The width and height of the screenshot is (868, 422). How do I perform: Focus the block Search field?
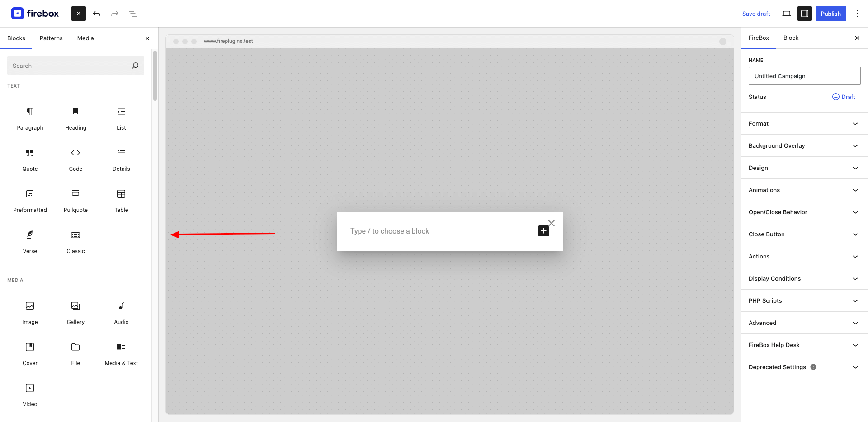(x=75, y=66)
